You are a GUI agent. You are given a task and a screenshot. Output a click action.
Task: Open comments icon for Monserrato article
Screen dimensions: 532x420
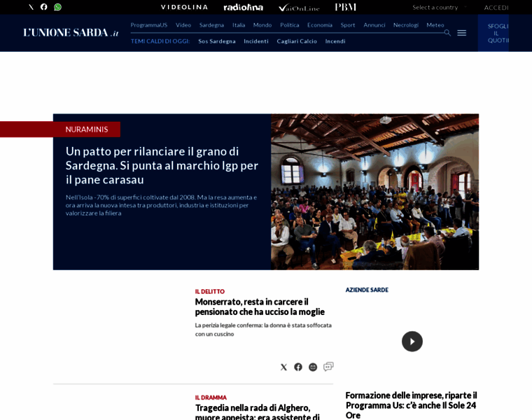coord(328,366)
